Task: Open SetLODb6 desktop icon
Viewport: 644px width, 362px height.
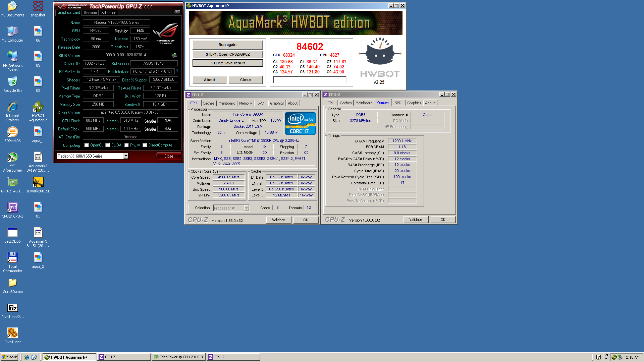Action: click(x=12, y=235)
